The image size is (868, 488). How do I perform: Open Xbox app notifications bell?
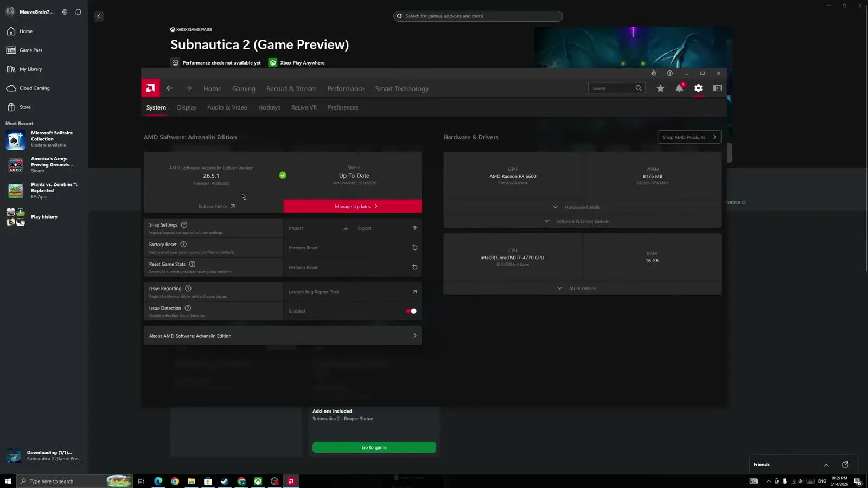pos(78,12)
